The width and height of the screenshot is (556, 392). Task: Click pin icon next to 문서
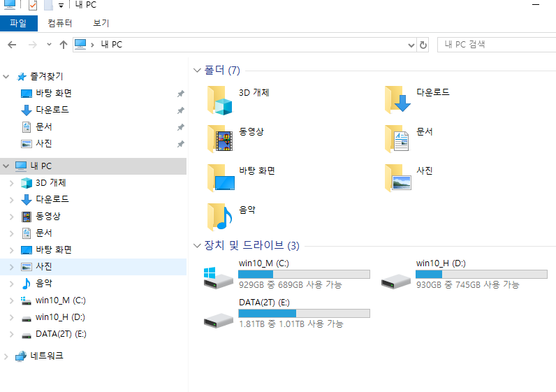tap(181, 127)
